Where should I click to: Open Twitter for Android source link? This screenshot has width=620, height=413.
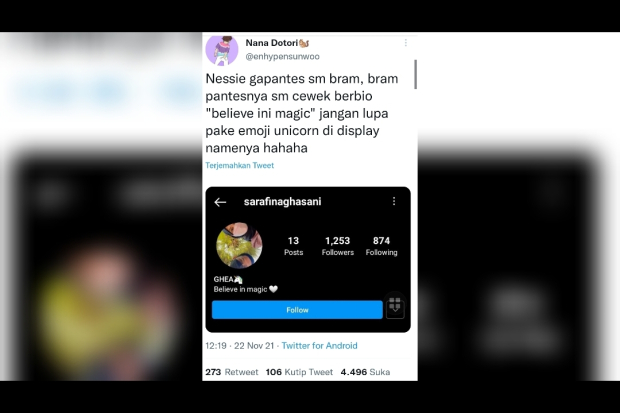(x=319, y=346)
